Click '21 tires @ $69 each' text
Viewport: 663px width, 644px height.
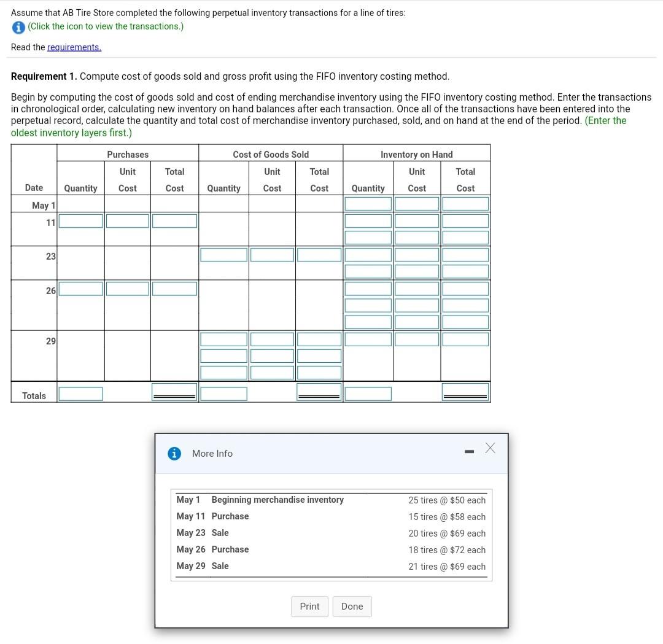tap(447, 566)
